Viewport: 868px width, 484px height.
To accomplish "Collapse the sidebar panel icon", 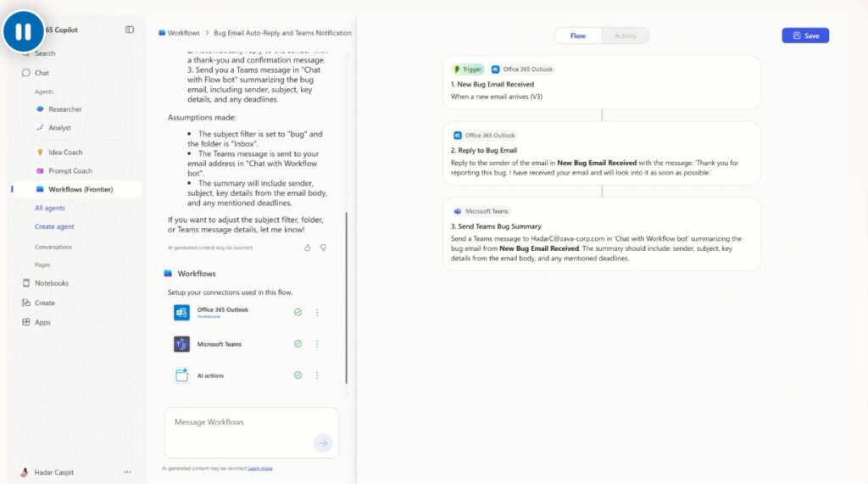I will [130, 30].
